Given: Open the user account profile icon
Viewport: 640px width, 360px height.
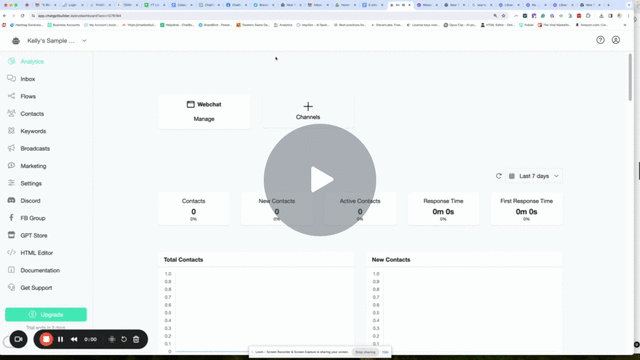Looking at the screenshot, I should [x=616, y=40].
